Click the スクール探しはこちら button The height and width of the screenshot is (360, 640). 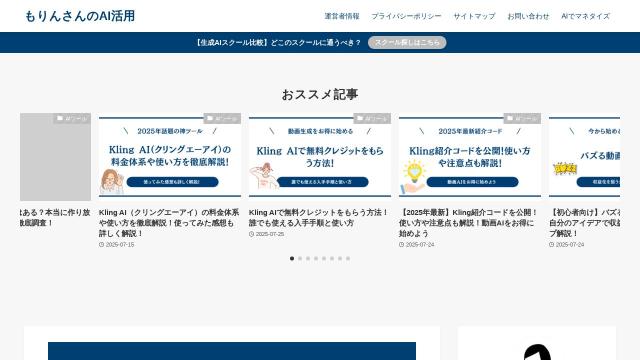(407, 42)
